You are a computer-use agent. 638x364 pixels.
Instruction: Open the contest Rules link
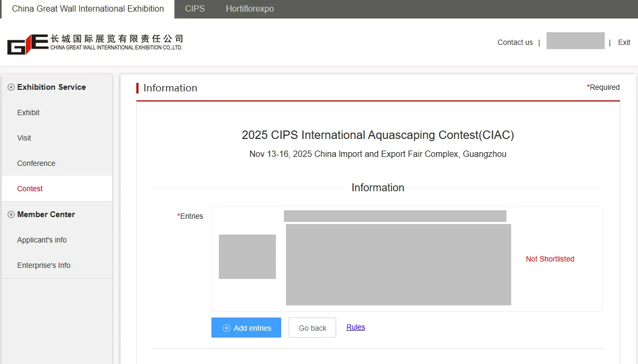(x=356, y=327)
